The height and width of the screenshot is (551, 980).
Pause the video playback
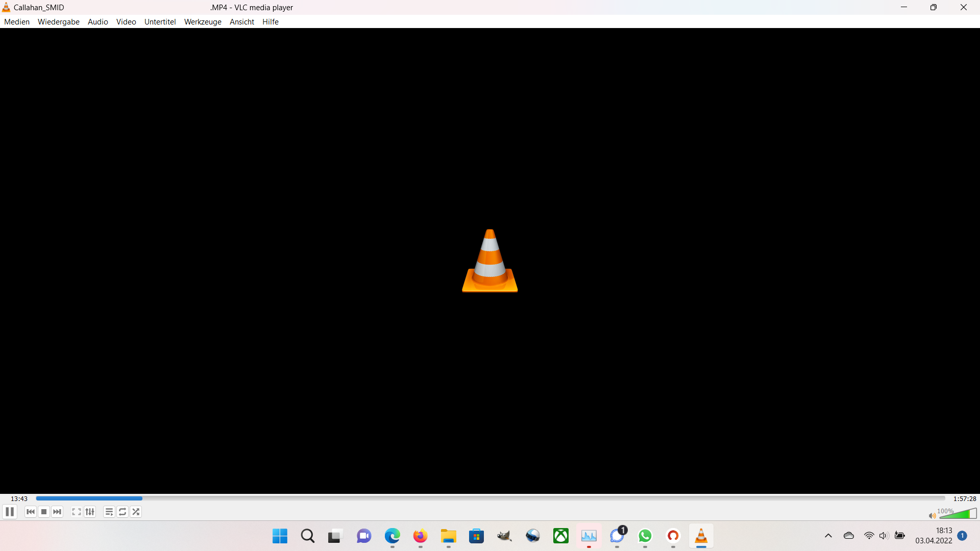[10, 512]
